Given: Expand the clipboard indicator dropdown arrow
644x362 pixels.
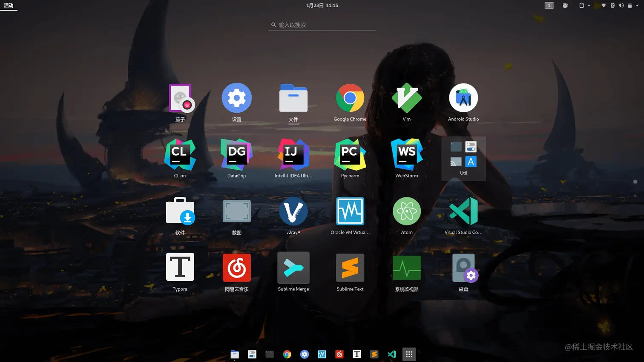Looking at the screenshot, I should 589,6.
